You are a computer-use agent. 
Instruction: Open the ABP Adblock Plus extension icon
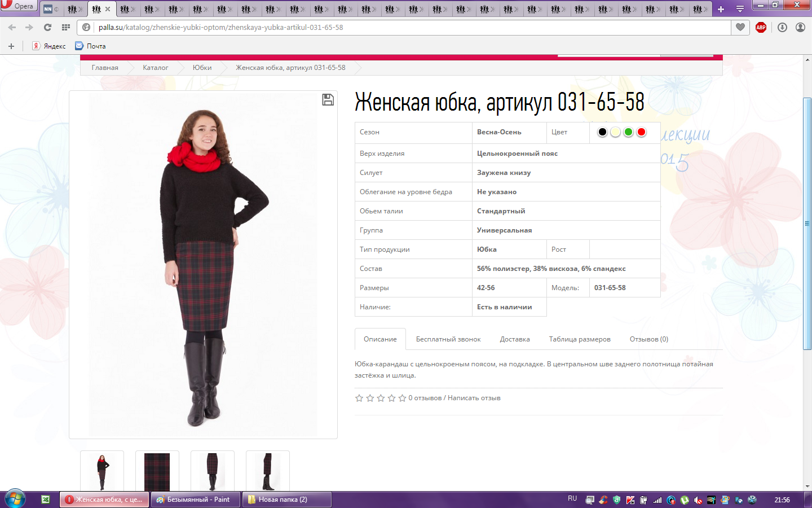(761, 27)
